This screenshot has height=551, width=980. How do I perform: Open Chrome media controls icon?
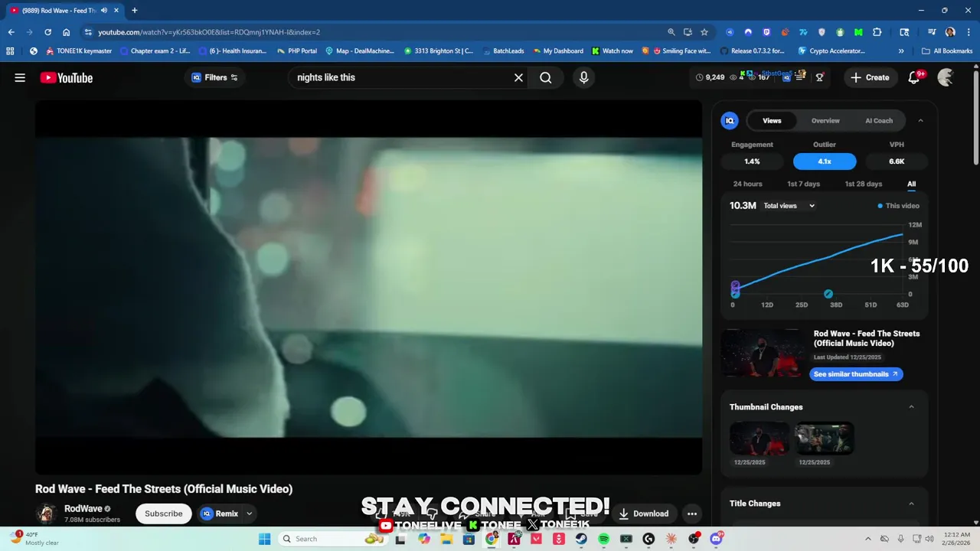click(932, 32)
